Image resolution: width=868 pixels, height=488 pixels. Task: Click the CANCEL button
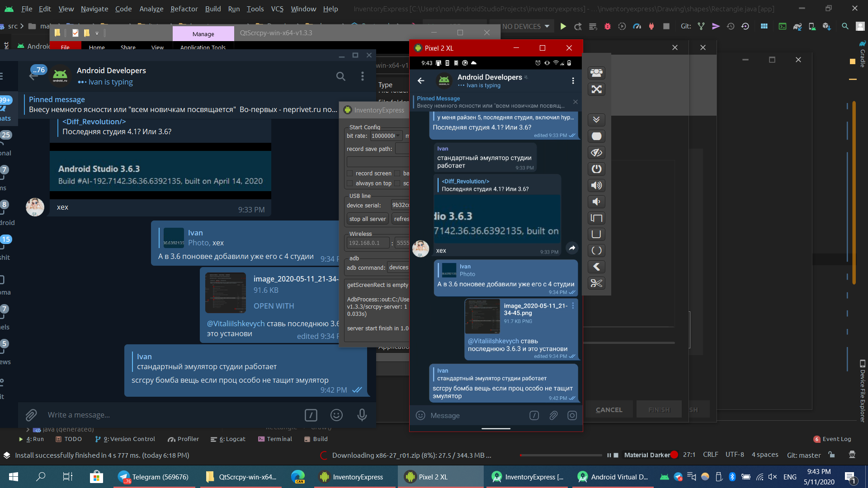tap(609, 410)
